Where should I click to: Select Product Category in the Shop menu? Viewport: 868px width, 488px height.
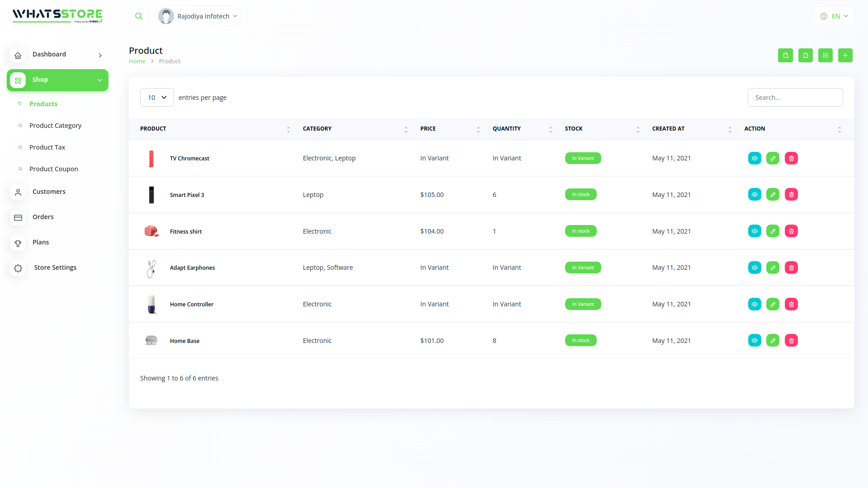click(x=55, y=126)
